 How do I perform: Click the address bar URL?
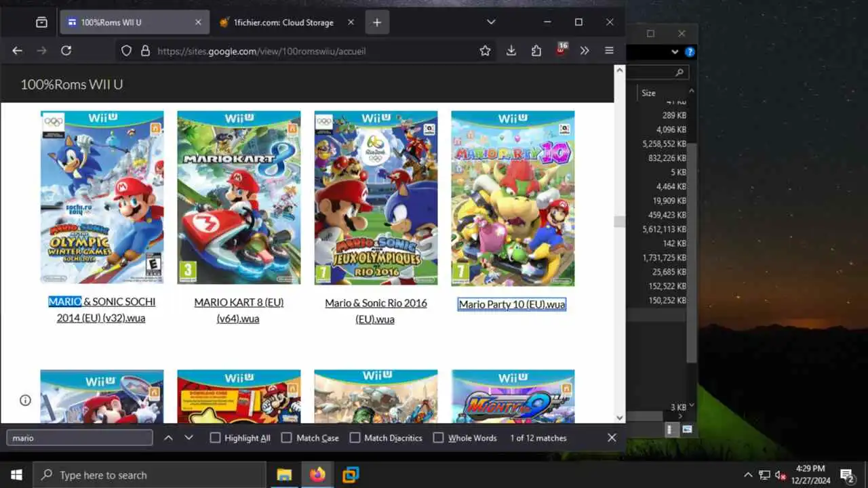[261, 51]
